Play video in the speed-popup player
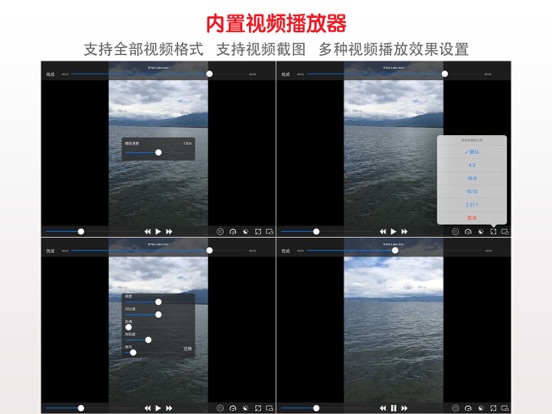Viewport: 552px width, 414px height. pyautogui.click(x=158, y=232)
